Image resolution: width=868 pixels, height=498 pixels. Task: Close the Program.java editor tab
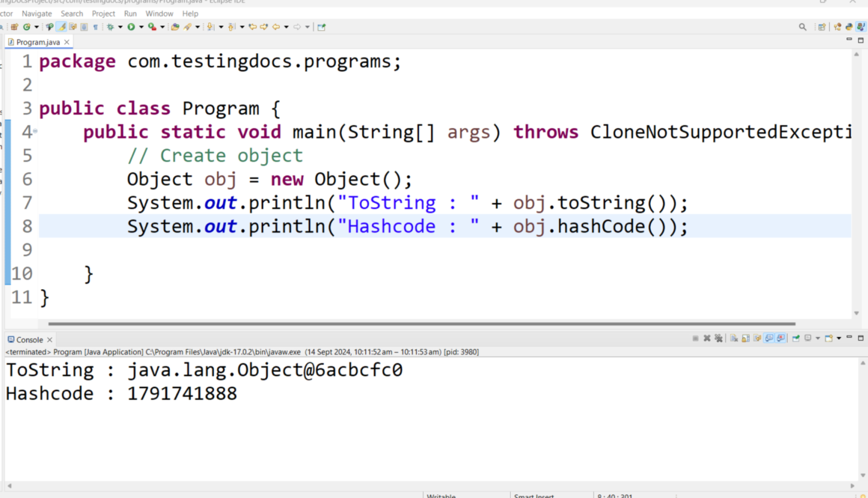[x=67, y=42]
